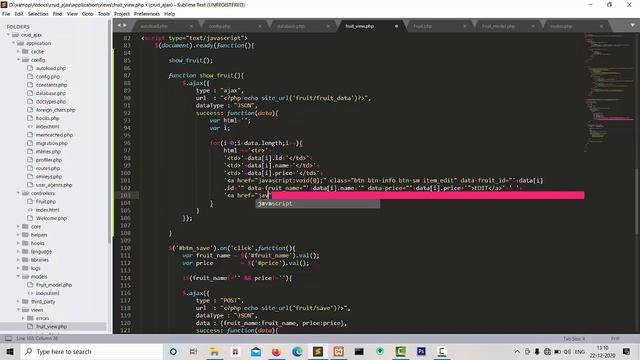Open Cortana circle icon on taskbar
This screenshot has height=360, width=640.
173,351
